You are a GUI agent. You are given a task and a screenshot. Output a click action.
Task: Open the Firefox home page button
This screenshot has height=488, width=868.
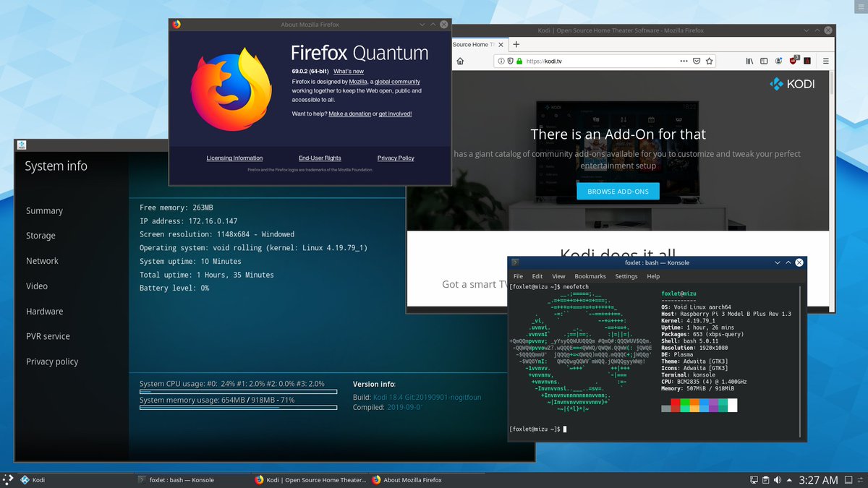(460, 61)
